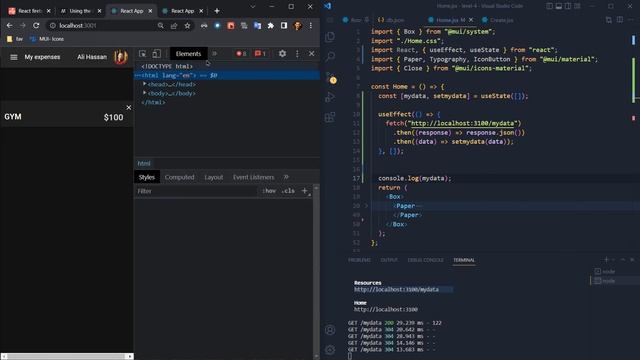The image size is (640, 360).
Task: Activate DevTools inspect element picker
Action: 142,54
